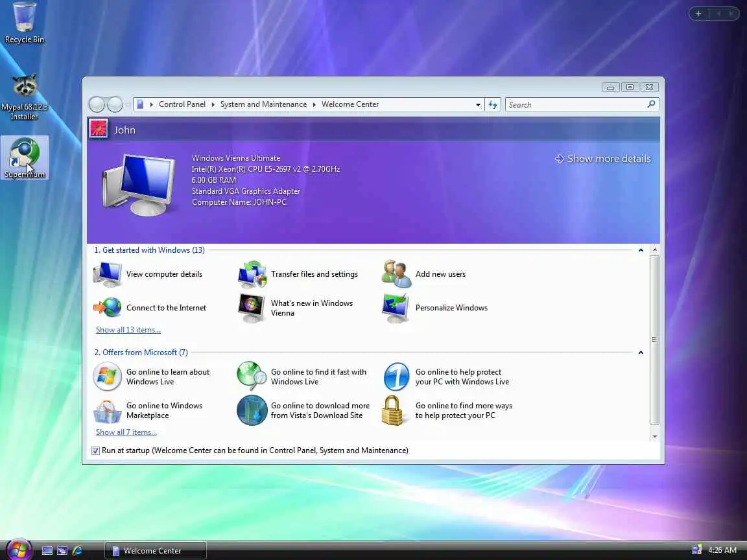Screen dimensions: 747x560
Task: Click Welcome Center breadcrumb
Action: [x=350, y=104]
